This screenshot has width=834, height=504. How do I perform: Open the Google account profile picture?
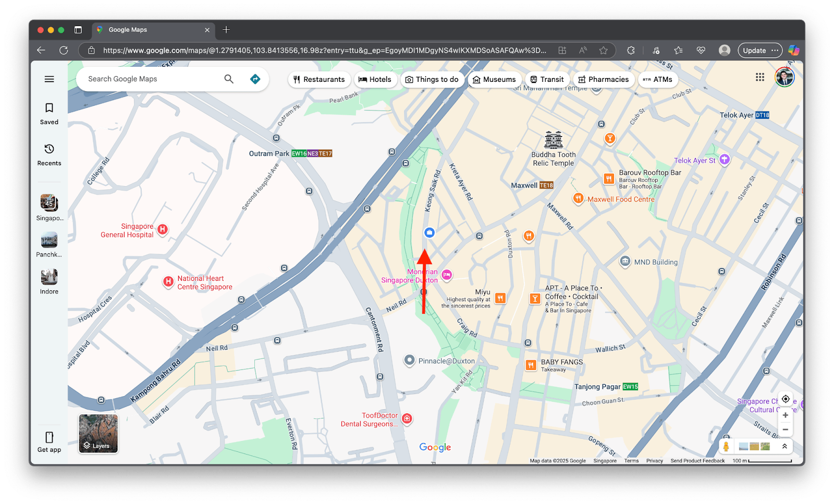click(x=784, y=77)
